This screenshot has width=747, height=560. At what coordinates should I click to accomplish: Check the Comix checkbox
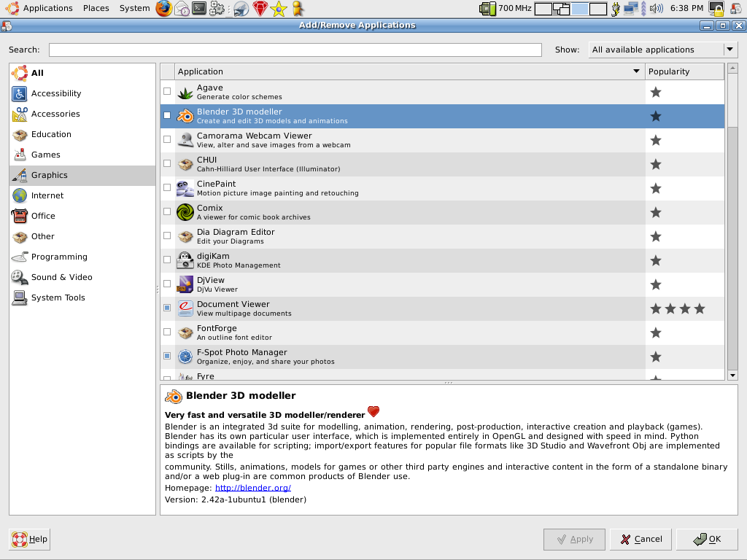tap(167, 211)
